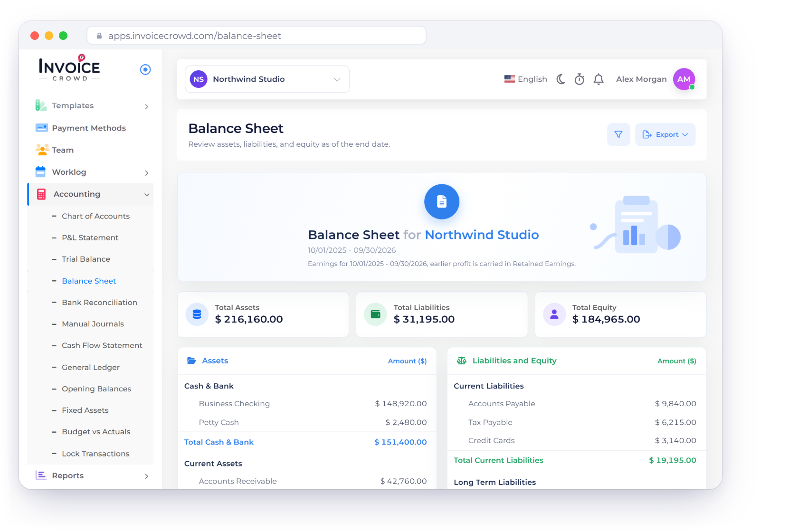The height and width of the screenshot is (532, 798).
Task: Change language from English
Action: point(526,79)
